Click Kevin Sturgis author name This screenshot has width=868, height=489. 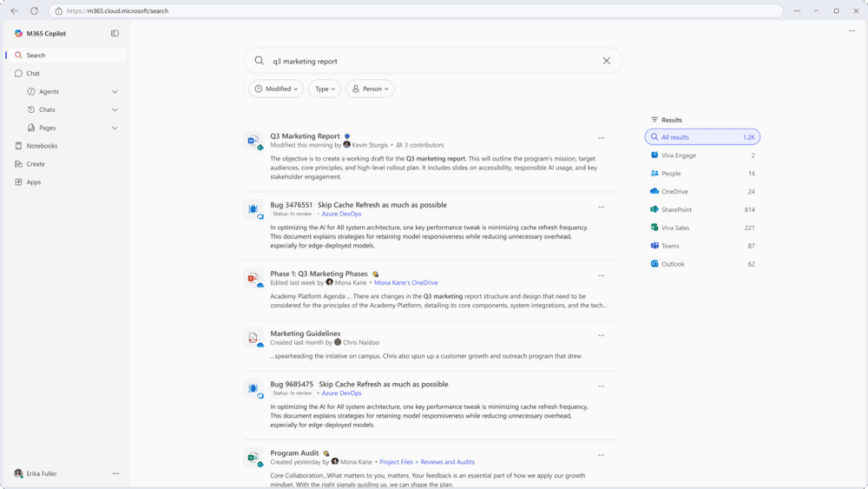pos(370,145)
